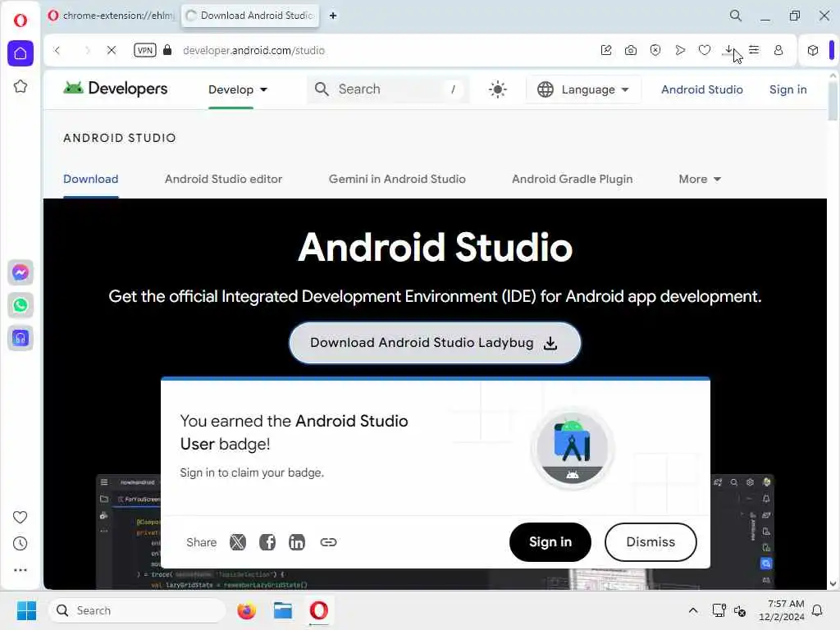Open the Android Studio editor tab

tap(223, 179)
